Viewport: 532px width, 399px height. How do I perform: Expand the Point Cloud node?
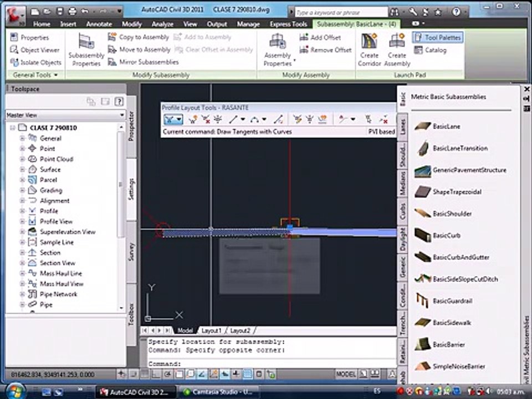coord(22,159)
